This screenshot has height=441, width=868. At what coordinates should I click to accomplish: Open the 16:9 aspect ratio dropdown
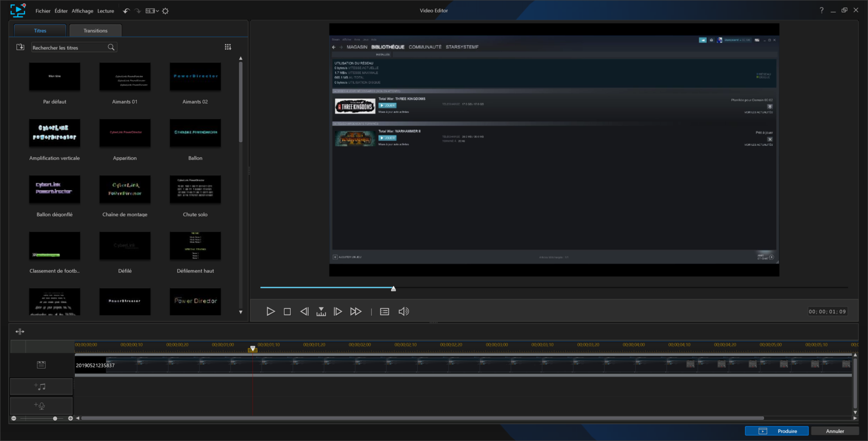[x=152, y=11]
